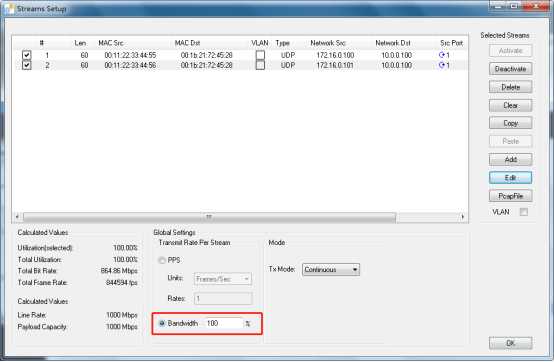Image resolution: width=554 pixels, height=362 pixels.
Task: Click the Total Utilization 100.00% value
Action: 125,260
